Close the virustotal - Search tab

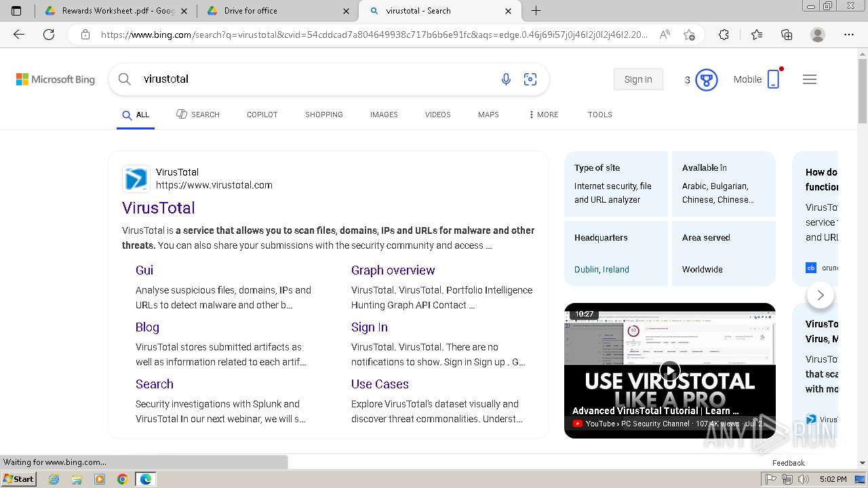[x=509, y=11]
